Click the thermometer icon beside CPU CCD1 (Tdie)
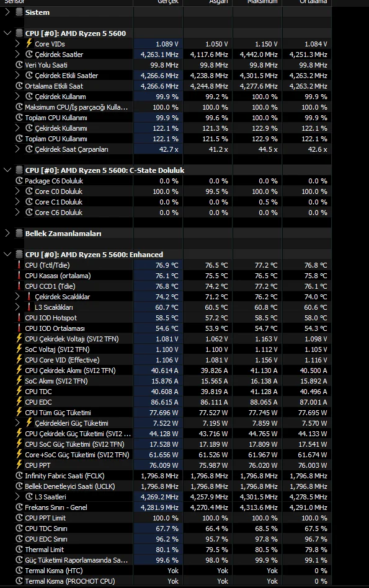The width and height of the screenshot is (369, 588). point(19,286)
